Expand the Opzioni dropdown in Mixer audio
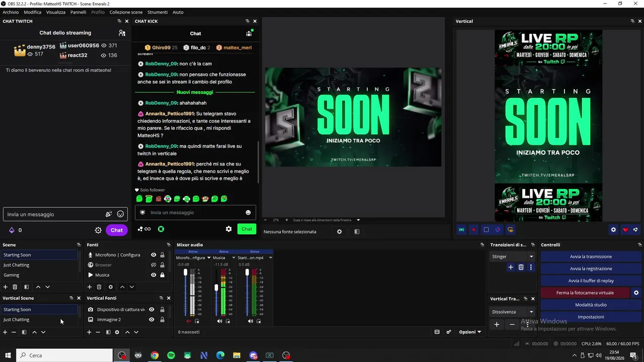 click(x=470, y=332)
